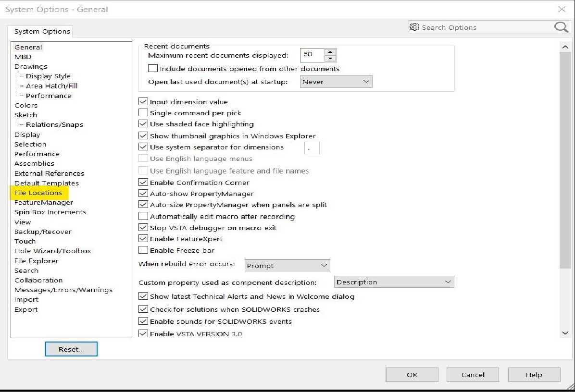
Task: Toggle Enable VSTA VERSION 3.0
Action: click(x=143, y=334)
